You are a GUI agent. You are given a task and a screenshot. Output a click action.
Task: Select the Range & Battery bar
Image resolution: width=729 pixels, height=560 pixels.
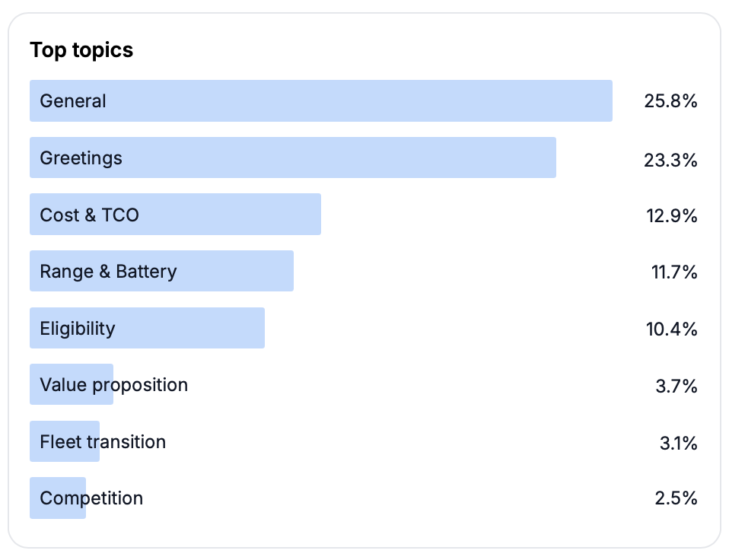pyautogui.click(x=161, y=271)
